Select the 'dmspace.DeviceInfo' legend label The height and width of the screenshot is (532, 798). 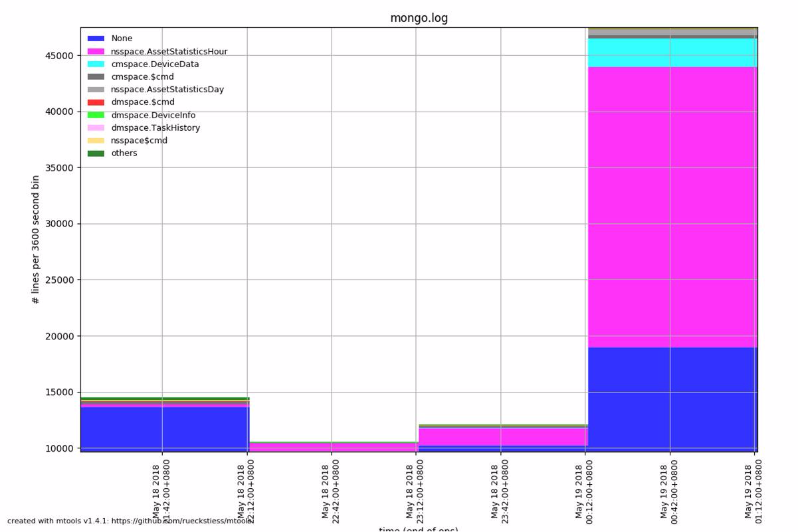(153, 115)
